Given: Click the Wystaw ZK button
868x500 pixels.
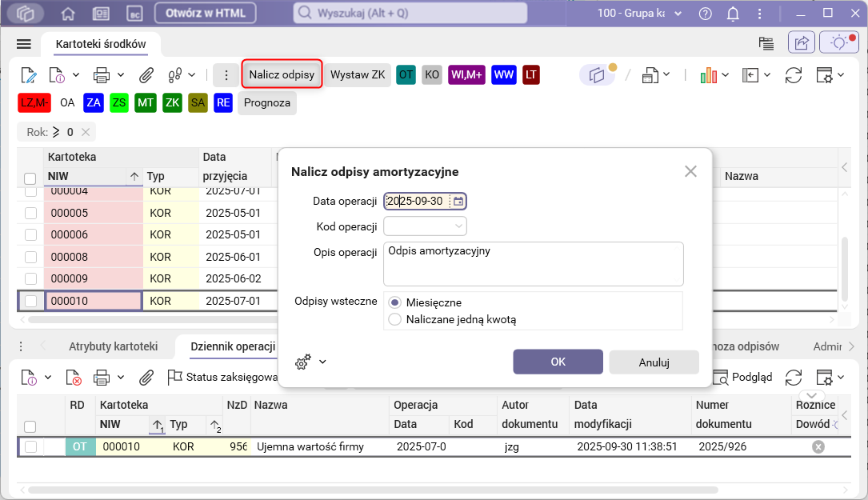Looking at the screenshot, I should tap(358, 74).
